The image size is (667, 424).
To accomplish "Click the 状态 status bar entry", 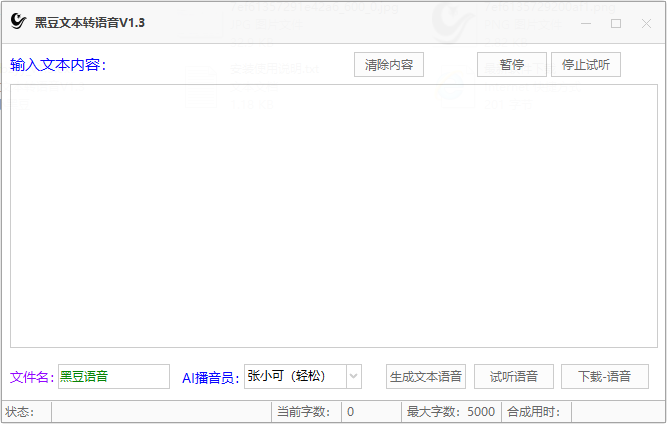I will click(19, 412).
